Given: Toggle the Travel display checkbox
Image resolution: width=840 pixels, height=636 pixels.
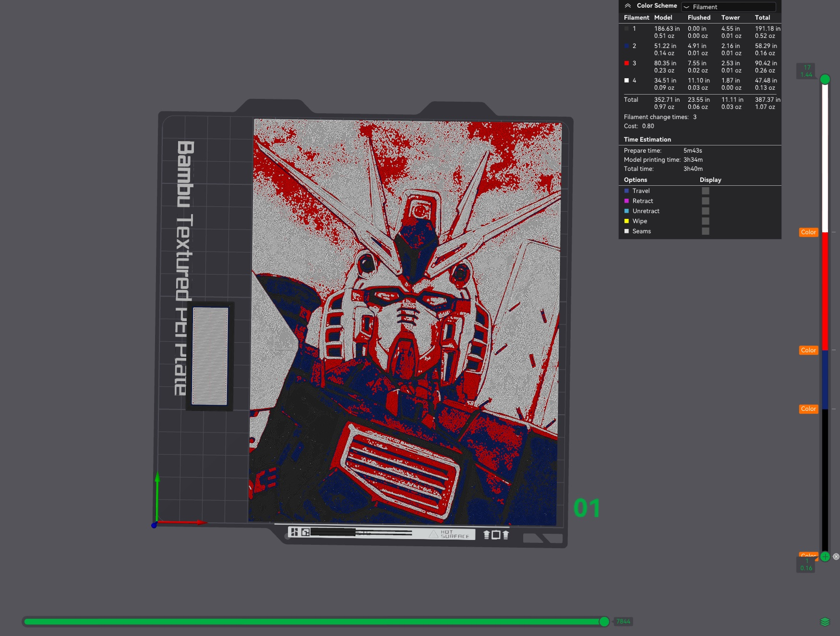Looking at the screenshot, I should tap(705, 191).
